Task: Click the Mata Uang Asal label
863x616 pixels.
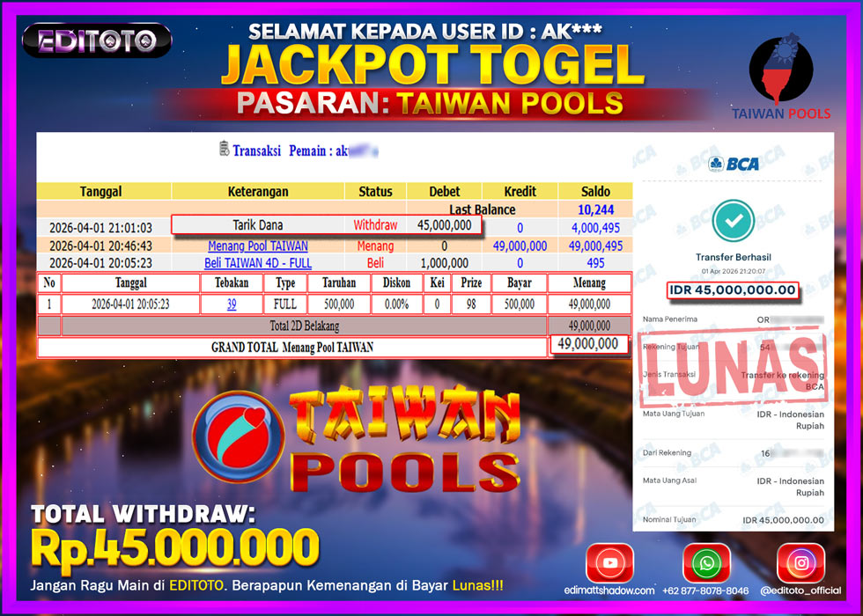Action: pos(670,480)
